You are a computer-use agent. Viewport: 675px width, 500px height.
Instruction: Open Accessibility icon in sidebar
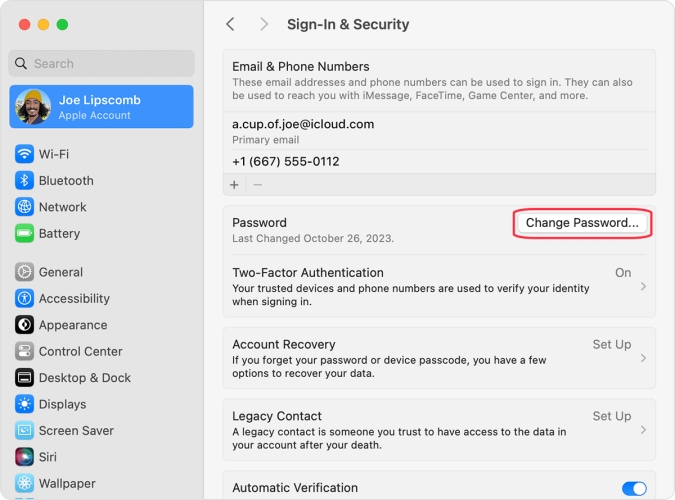[24, 298]
